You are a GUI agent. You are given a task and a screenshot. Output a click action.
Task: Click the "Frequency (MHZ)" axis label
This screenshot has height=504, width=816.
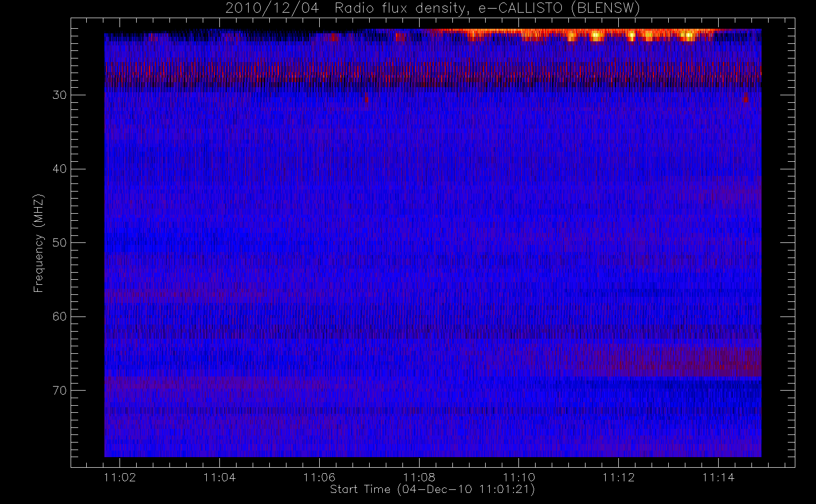[x=39, y=243]
